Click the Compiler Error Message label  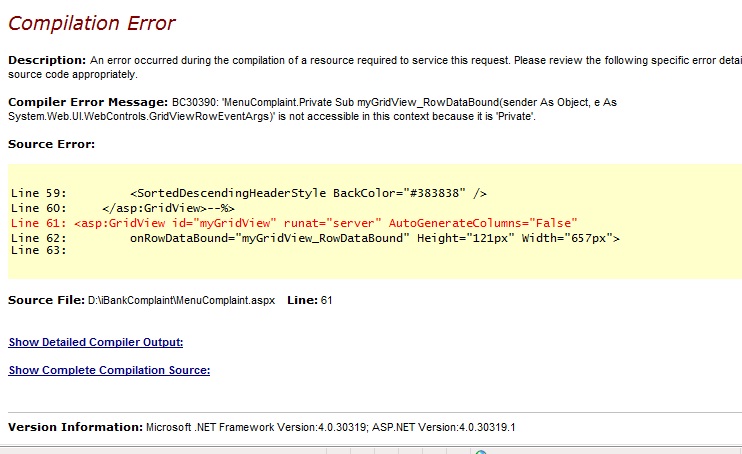[87, 102]
